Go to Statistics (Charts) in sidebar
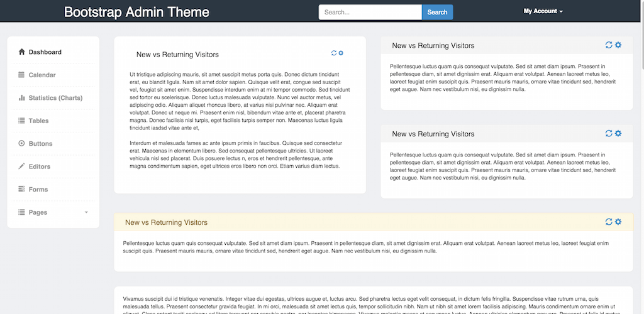This screenshot has height=314, width=644. (55, 98)
